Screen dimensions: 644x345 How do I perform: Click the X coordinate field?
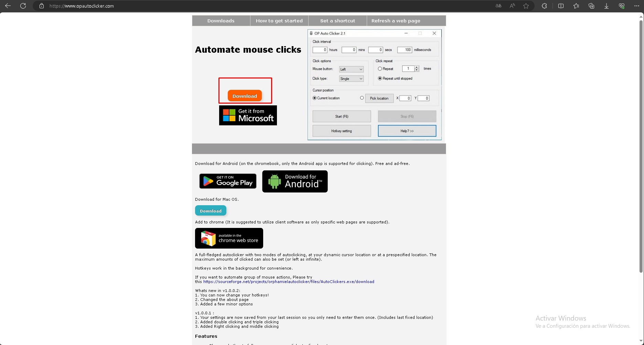click(405, 98)
